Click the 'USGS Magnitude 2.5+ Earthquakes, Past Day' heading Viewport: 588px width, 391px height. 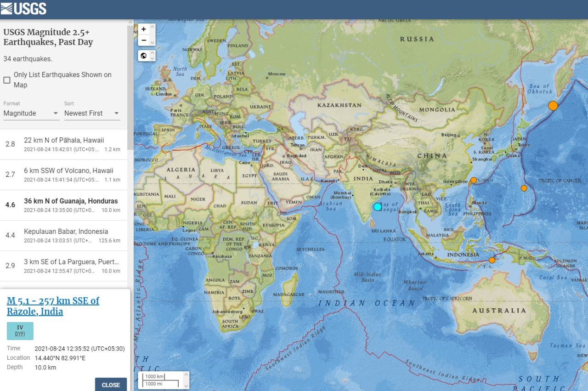click(x=48, y=37)
